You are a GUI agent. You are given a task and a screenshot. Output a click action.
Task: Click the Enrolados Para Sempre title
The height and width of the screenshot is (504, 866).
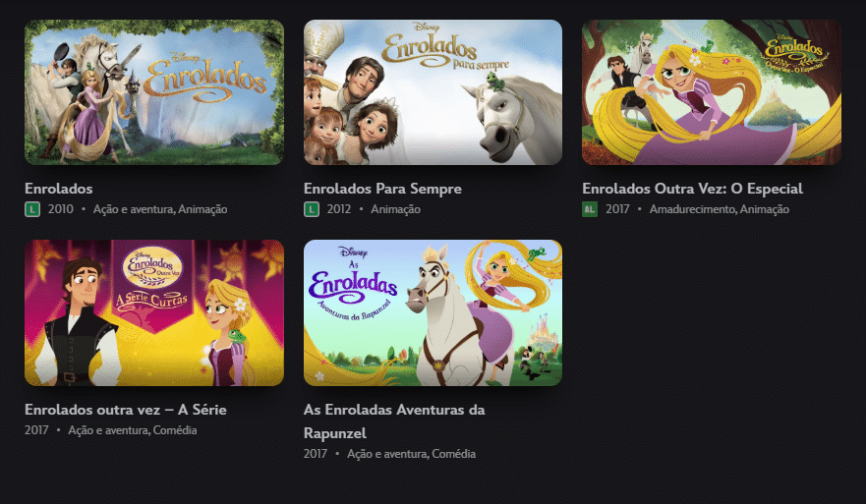[382, 189]
